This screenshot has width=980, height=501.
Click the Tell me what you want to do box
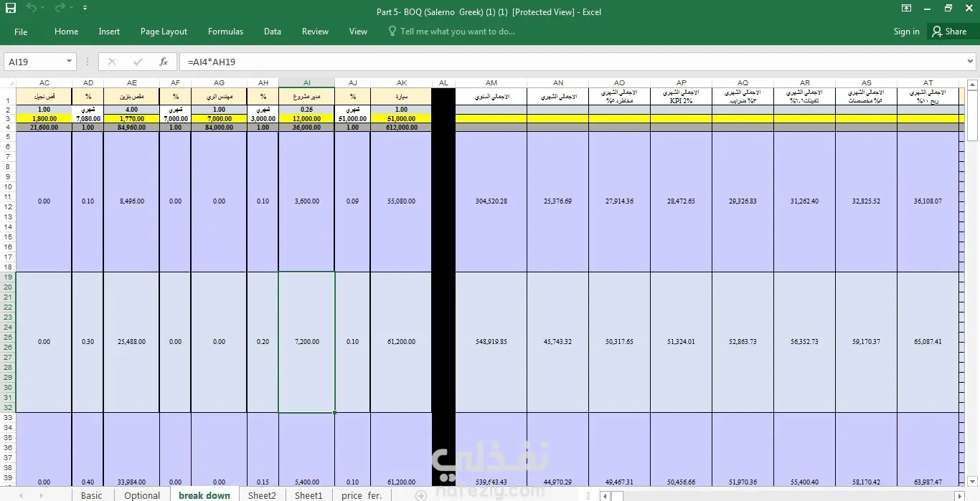point(452,32)
